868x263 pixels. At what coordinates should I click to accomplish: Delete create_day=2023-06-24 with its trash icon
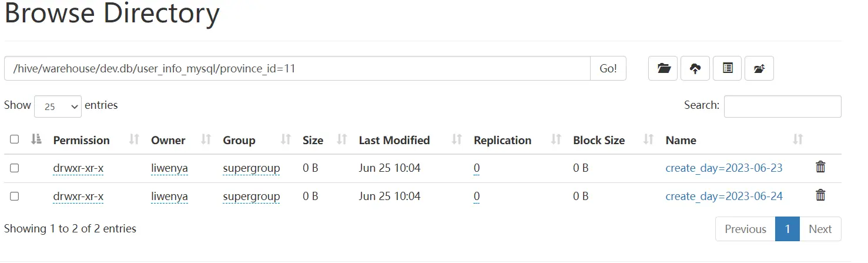821,195
